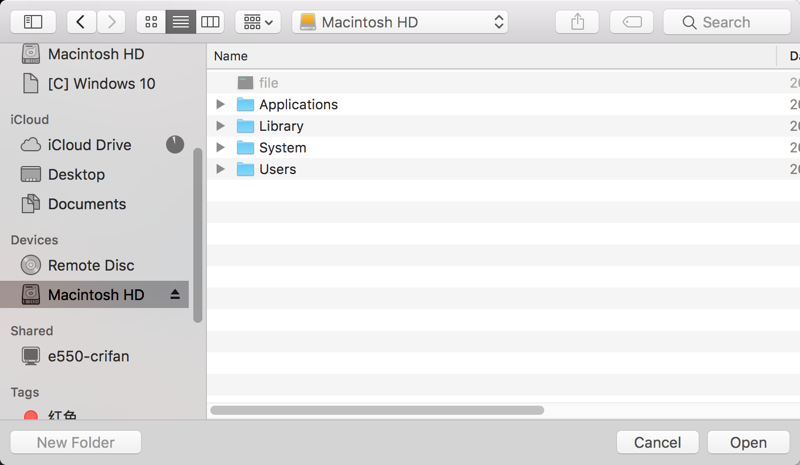Open the Macintosh HD location popup
This screenshot has width=800, height=465.
pos(400,22)
